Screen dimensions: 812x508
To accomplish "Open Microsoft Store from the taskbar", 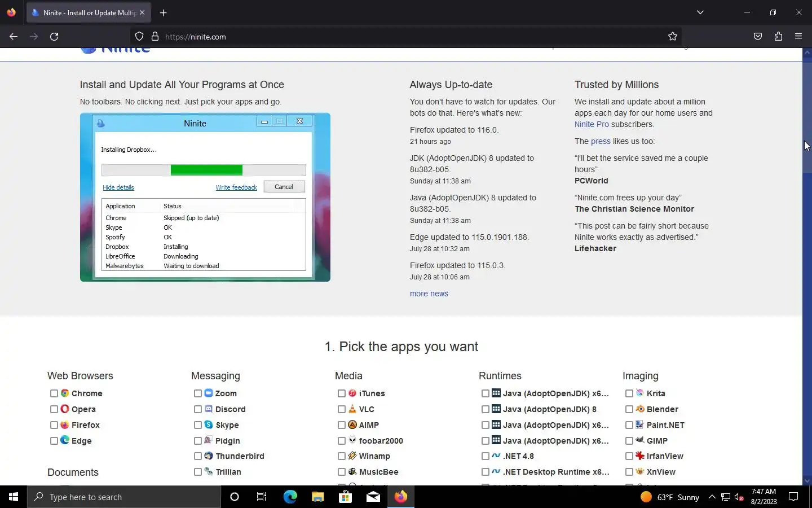I will coord(345,497).
